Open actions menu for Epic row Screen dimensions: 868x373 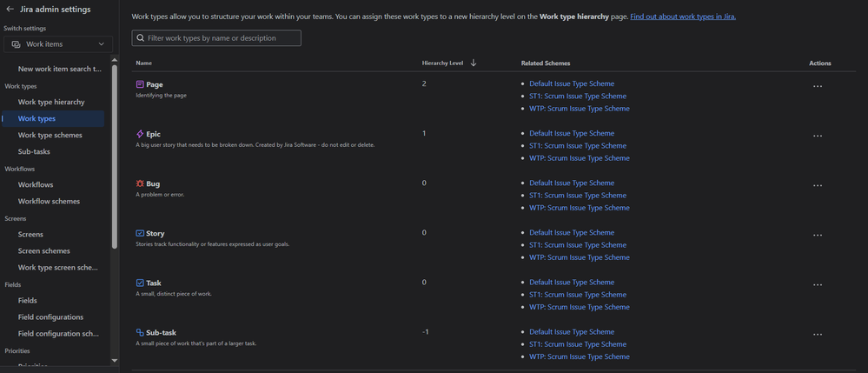click(817, 136)
